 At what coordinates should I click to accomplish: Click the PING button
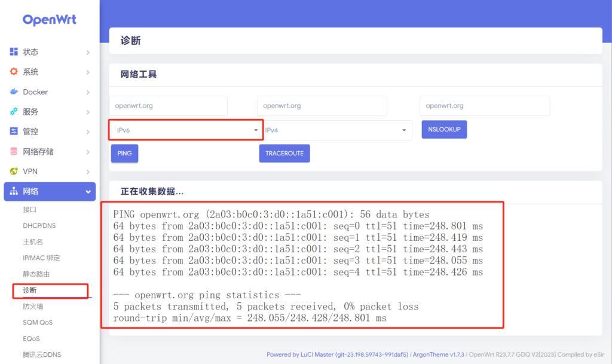tap(124, 154)
